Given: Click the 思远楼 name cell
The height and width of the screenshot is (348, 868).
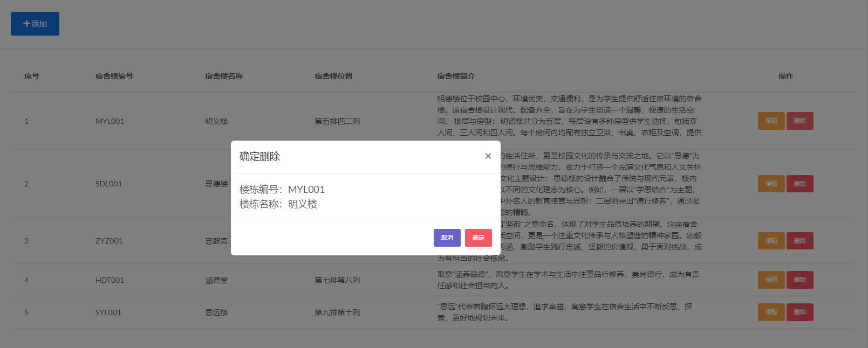Looking at the screenshot, I should coord(216,312).
